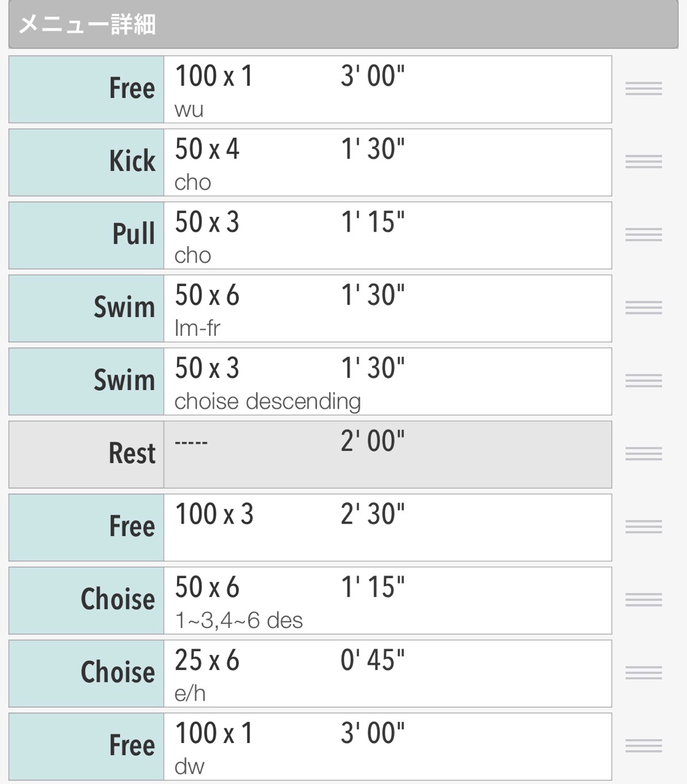Tap the Free 100 x 3 entry

(310, 527)
